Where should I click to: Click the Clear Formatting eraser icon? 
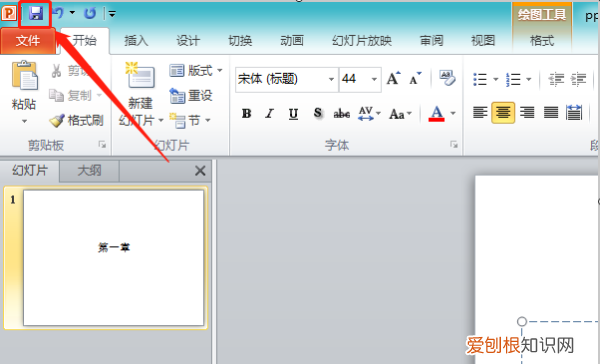[x=447, y=78]
